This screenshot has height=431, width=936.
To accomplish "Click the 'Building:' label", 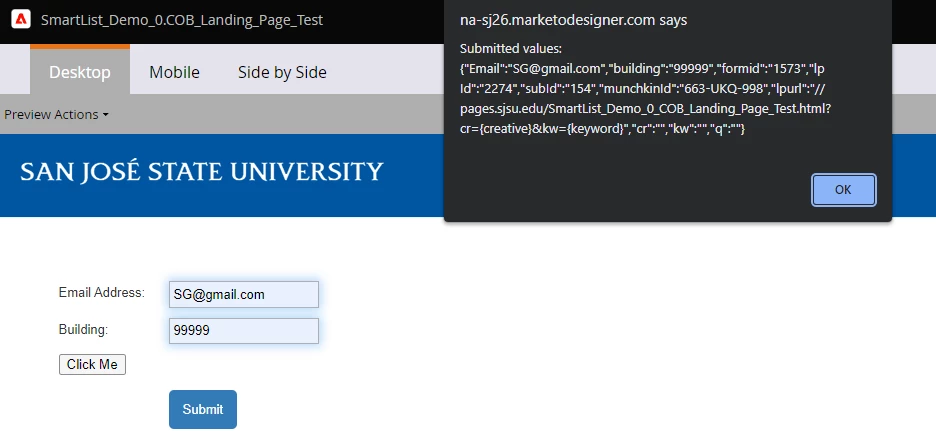I will [83, 330].
